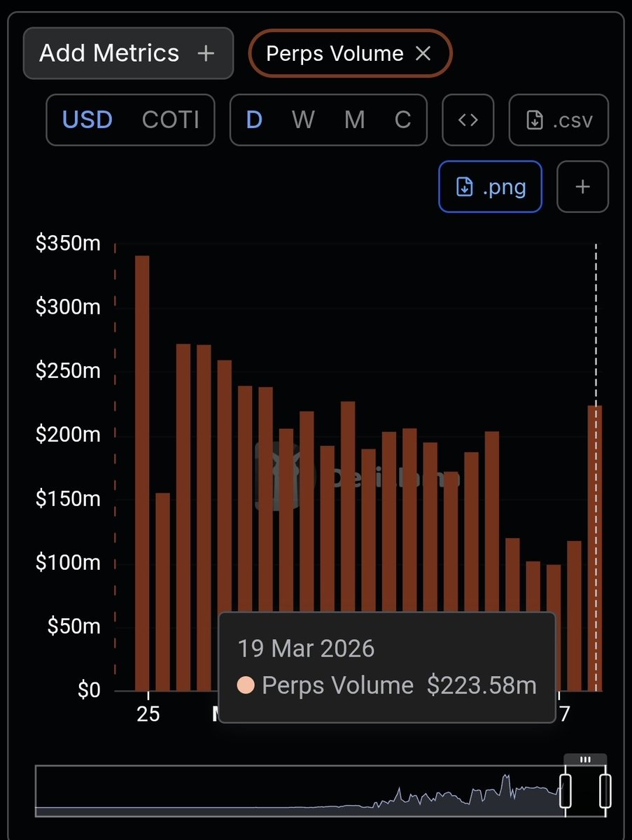Click the tooltip value $223.58m
The image size is (632, 840).
(x=482, y=685)
